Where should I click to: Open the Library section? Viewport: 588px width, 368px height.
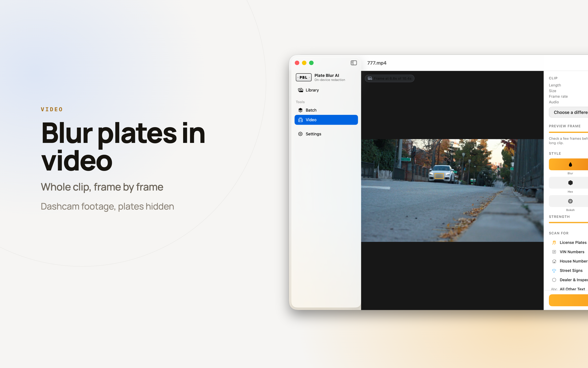point(326,90)
